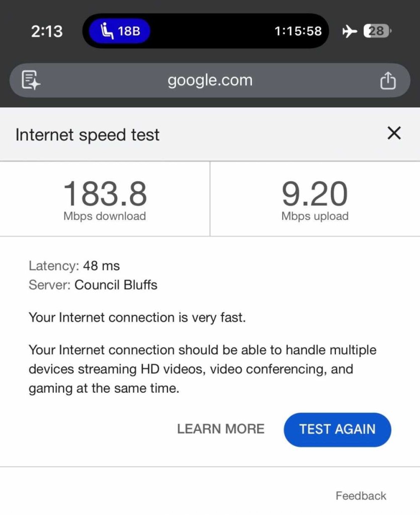The width and height of the screenshot is (420, 515).
Task: Tap the share icon in the address bar
Action: 388,80
